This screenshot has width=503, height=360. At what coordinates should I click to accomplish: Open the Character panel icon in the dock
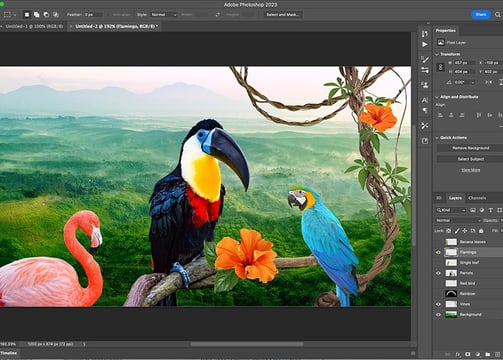[425, 100]
